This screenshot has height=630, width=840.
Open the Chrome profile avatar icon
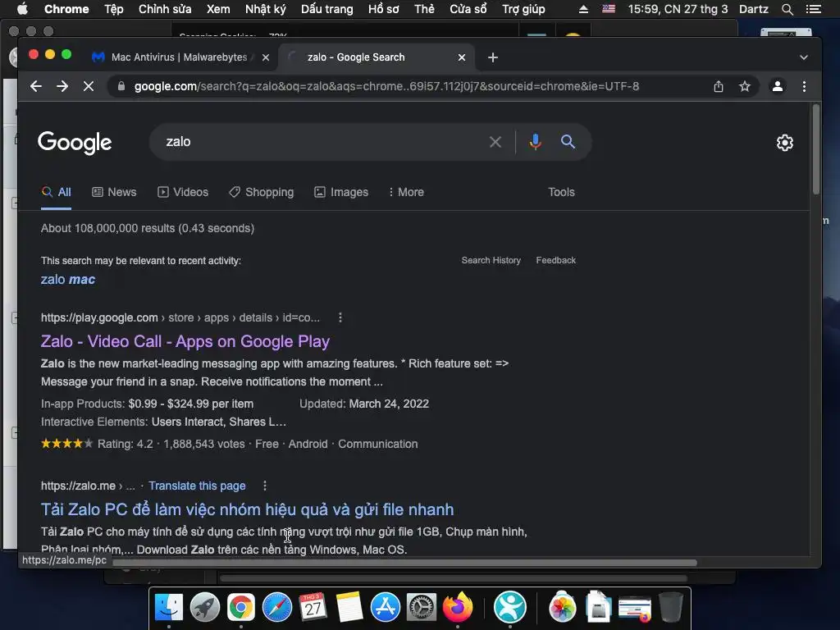coord(778,86)
